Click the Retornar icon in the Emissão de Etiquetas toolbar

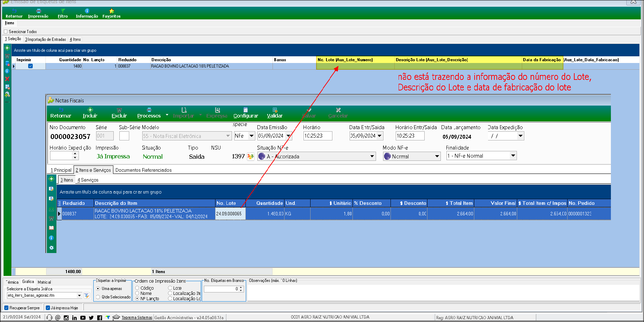tap(14, 13)
